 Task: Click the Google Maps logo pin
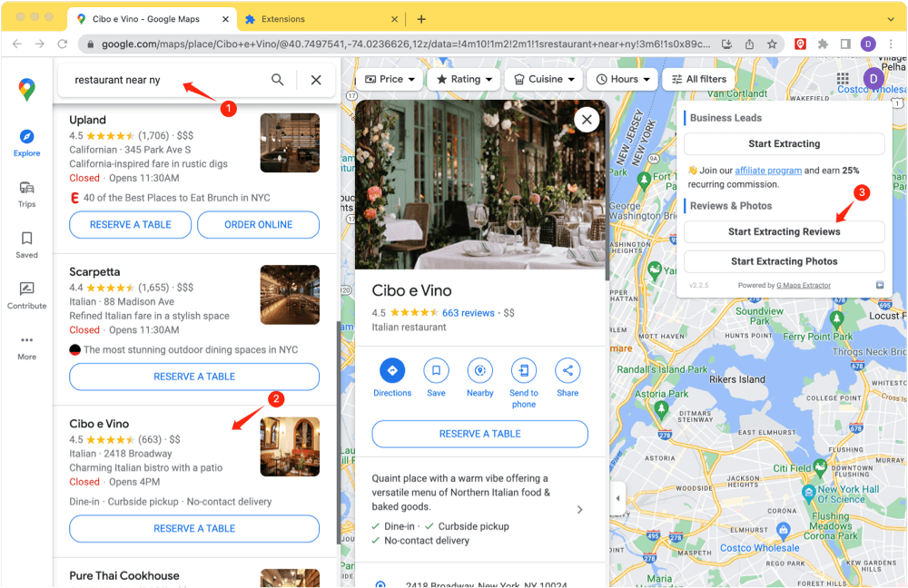pyautogui.click(x=26, y=89)
